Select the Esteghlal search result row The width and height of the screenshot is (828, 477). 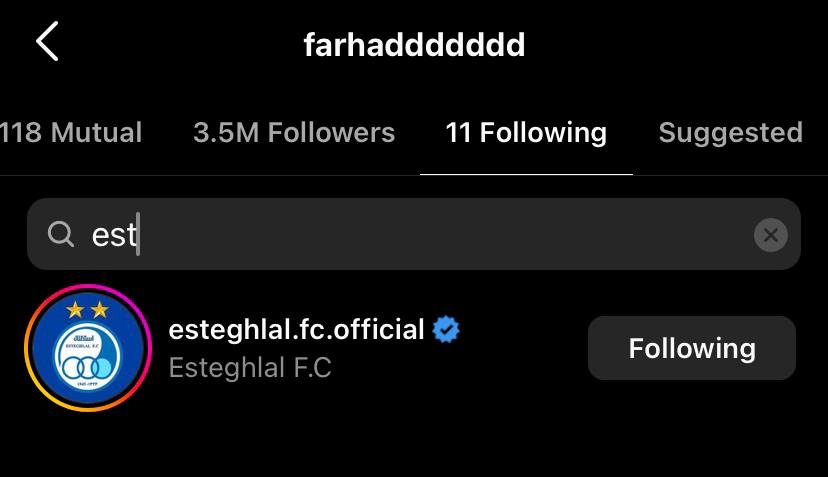click(x=414, y=348)
